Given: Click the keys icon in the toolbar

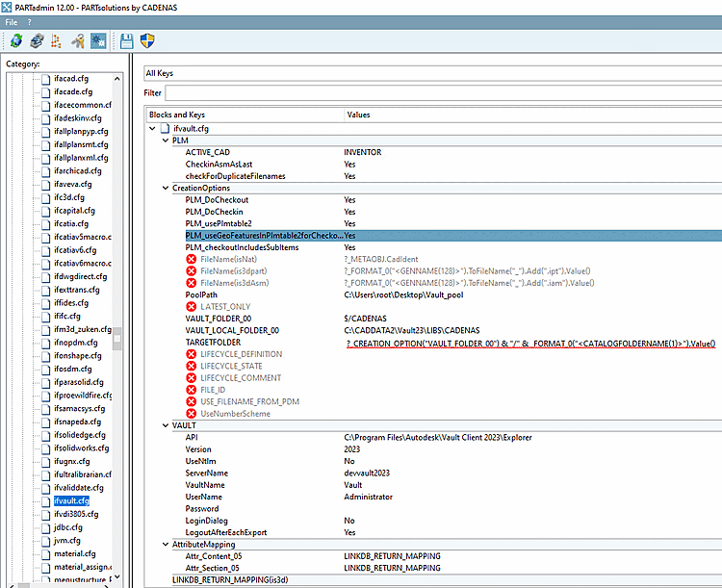Looking at the screenshot, I should point(77,41).
